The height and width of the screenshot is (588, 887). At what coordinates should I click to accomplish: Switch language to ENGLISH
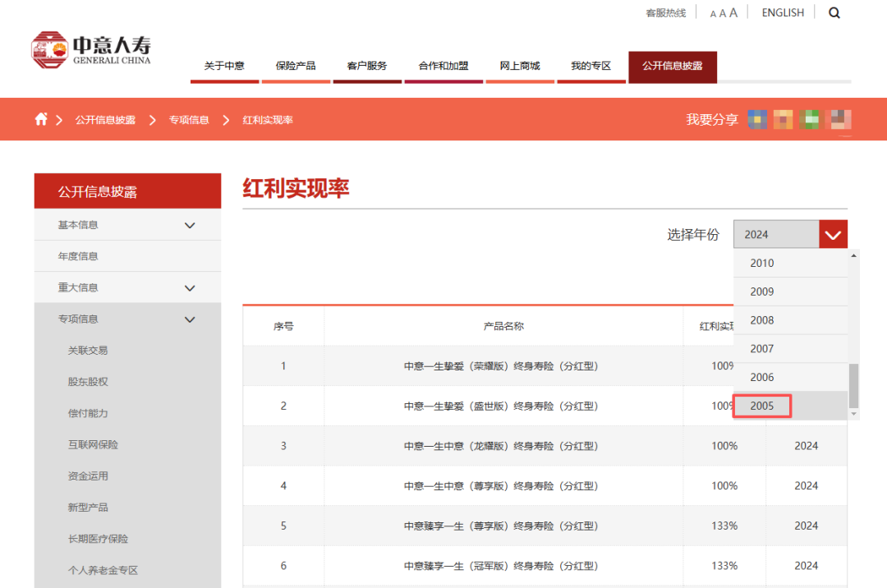[x=783, y=13]
